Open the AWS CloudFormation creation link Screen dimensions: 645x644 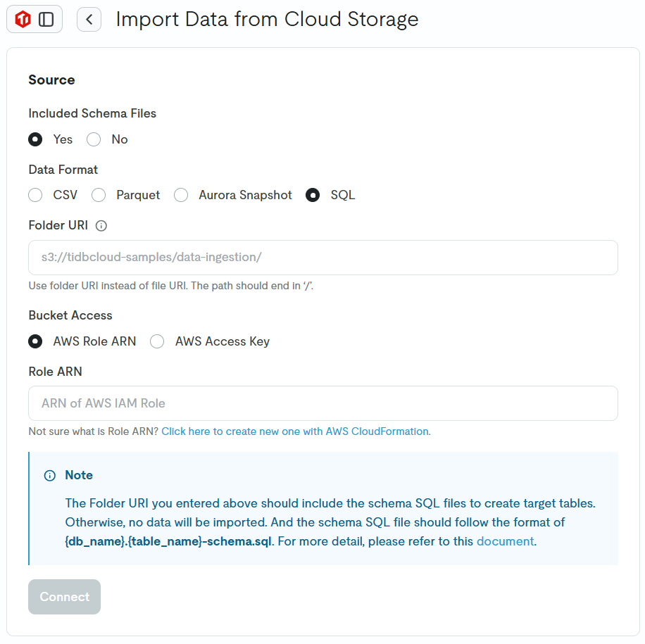tap(296, 431)
